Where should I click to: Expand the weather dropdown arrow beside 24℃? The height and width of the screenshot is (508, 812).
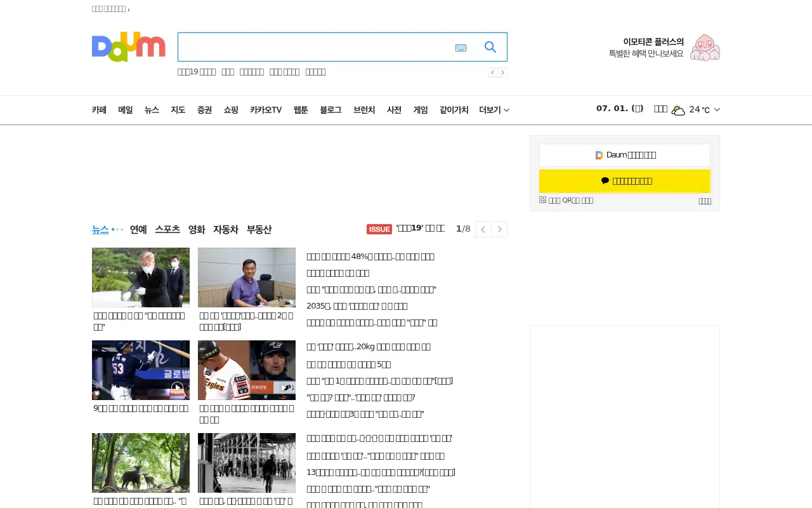tap(717, 110)
